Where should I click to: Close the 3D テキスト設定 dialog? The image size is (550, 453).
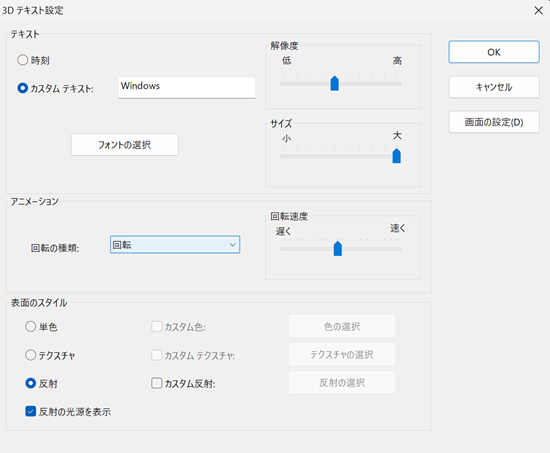pos(538,11)
